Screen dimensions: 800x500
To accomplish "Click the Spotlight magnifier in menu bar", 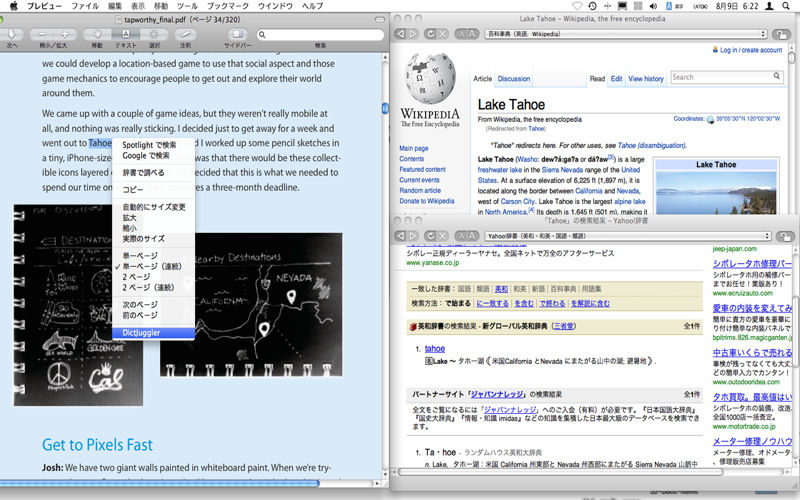I will tap(786, 6).
